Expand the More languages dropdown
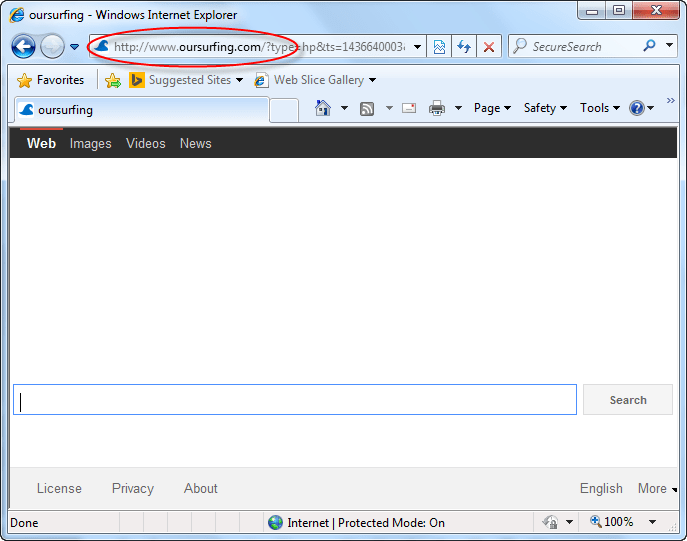 click(x=657, y=488)
